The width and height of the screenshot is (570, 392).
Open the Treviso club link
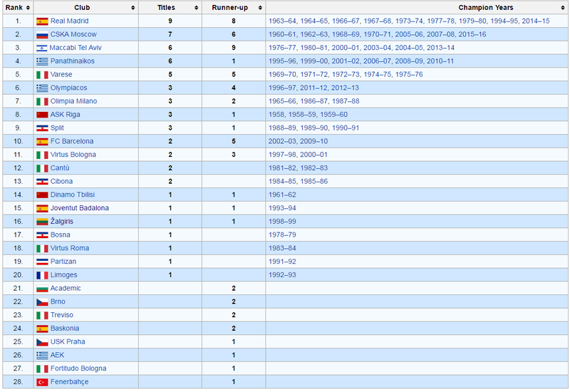click(62, 315)
